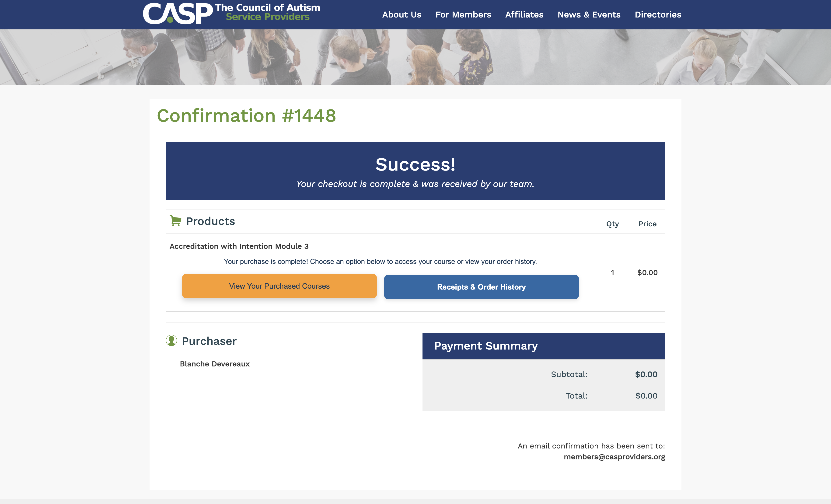This screenshot has width=831, height=504.
Task: Click the Success! banner heading
Action: coord(415,164)
